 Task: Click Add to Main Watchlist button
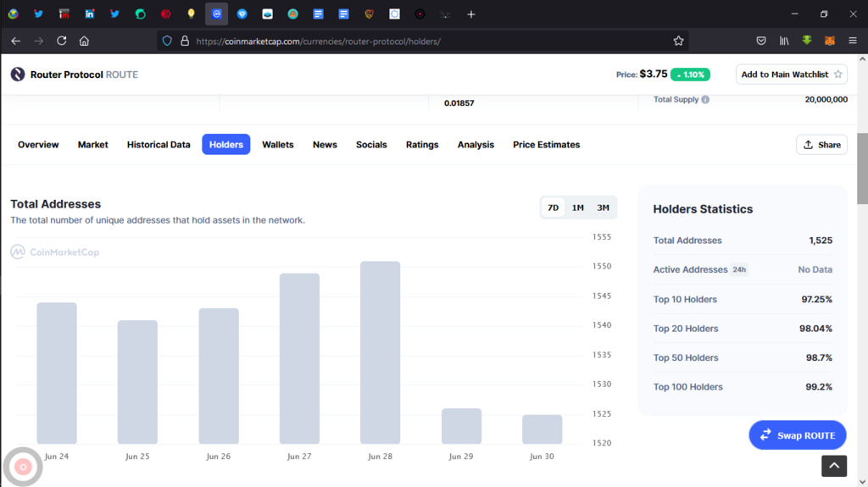pos(791,75)
